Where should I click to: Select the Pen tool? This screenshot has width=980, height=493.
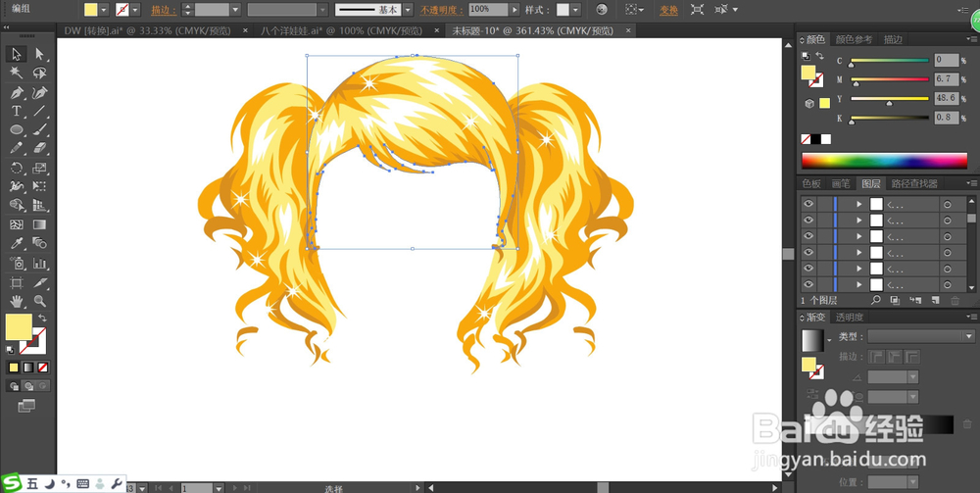[17, 92]
